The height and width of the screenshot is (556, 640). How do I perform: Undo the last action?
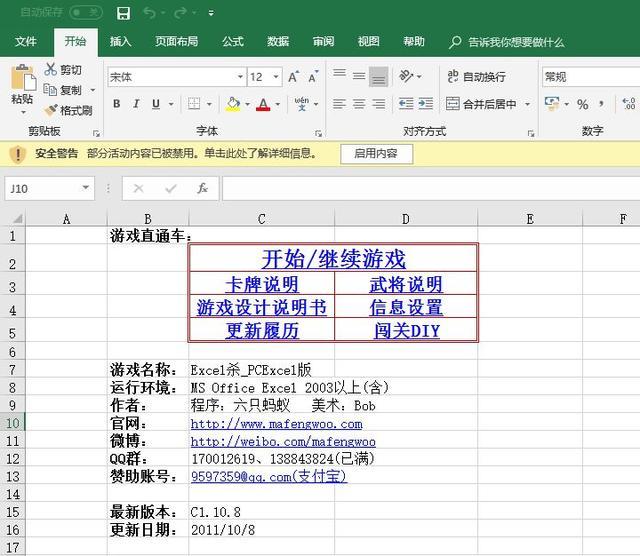tap(149, 13)
